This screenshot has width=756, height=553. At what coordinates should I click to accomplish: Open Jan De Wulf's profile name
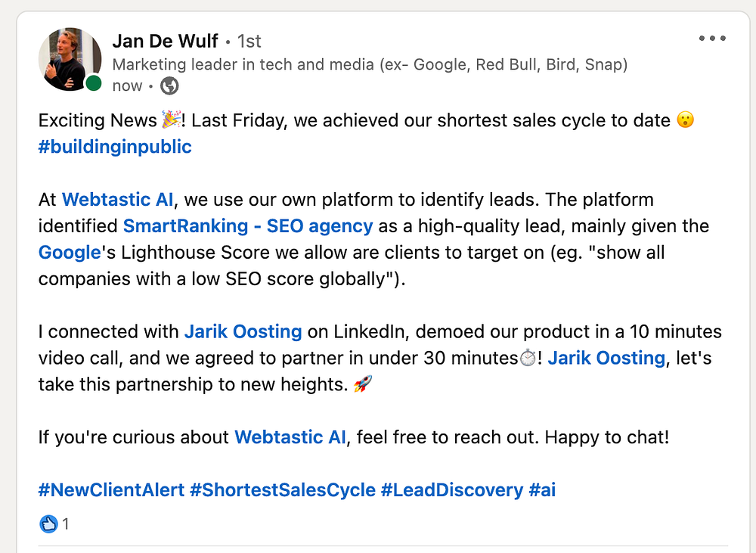pyautogui.click(x=165, y=40)
